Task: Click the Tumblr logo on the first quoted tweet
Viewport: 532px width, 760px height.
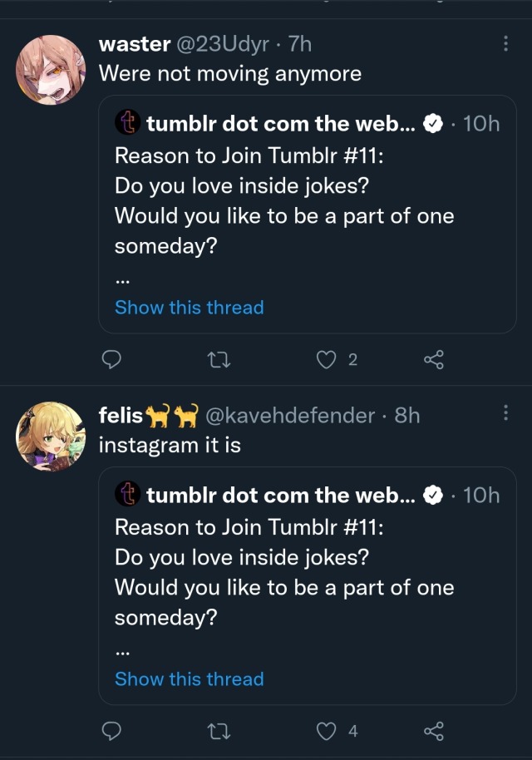Action: tap(127, 123)
